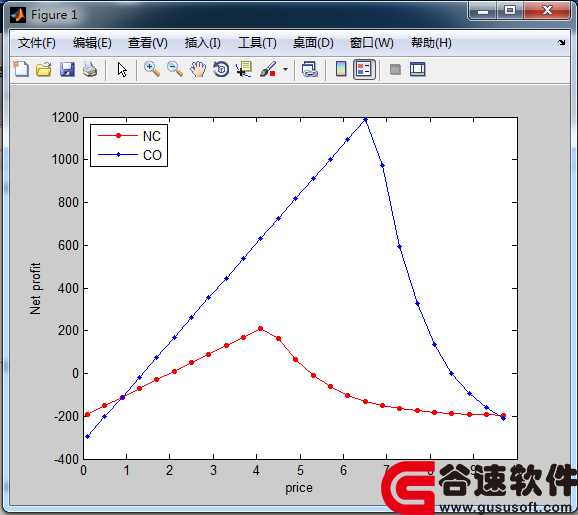Click the blue CO curve peak marker

365,119
